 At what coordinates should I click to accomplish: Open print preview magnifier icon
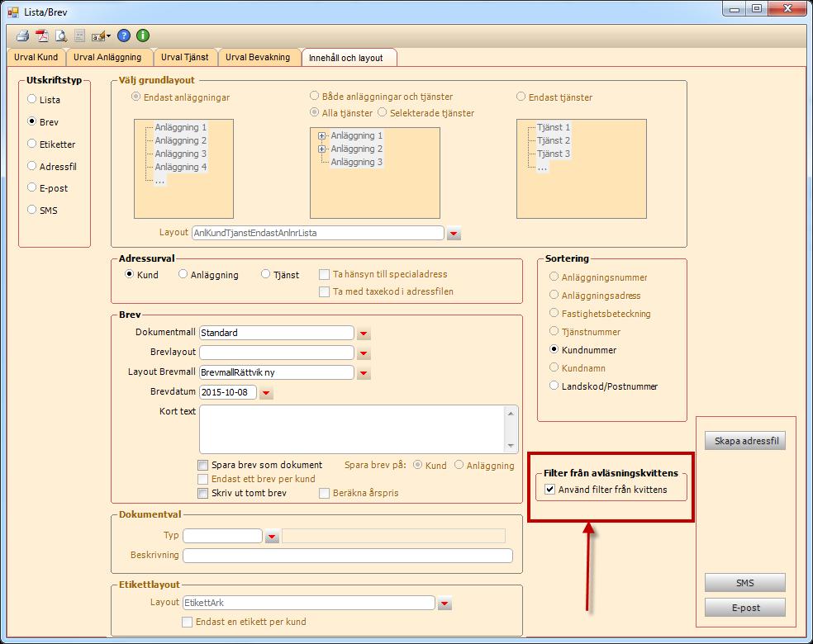click(x=61, y=36)
